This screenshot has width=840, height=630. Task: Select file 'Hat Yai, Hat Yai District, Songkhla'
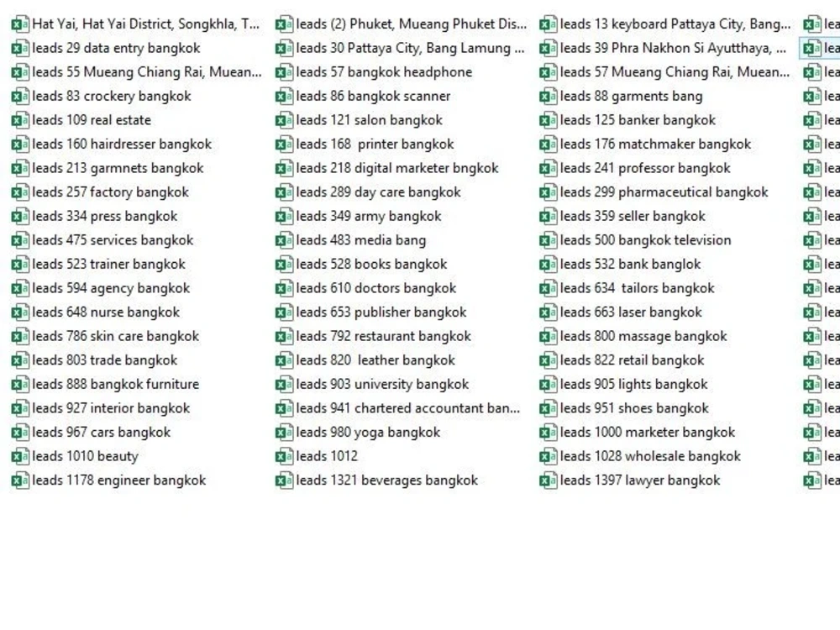[145, 24]
